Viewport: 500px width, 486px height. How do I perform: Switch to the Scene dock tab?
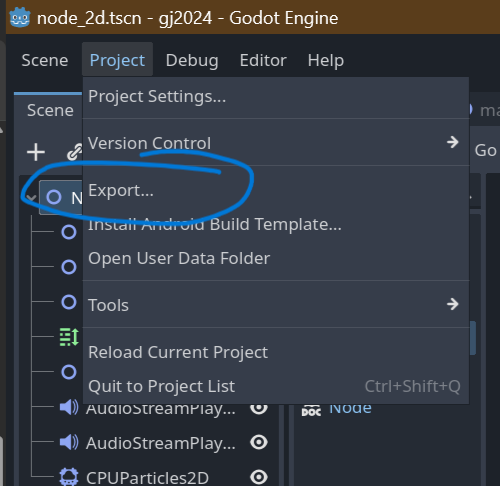click(x=50, y=110)
